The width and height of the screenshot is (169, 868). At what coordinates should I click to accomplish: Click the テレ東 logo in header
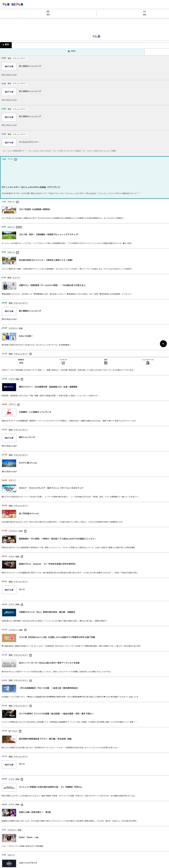(x=6, y=4)
